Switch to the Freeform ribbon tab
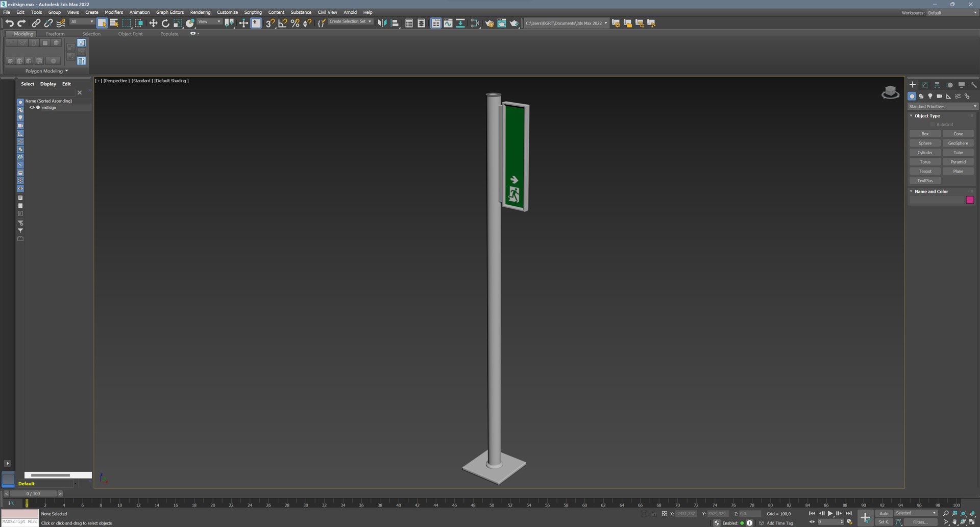The image size is (980, 527). pyautogui.click(x=55, y=34)
